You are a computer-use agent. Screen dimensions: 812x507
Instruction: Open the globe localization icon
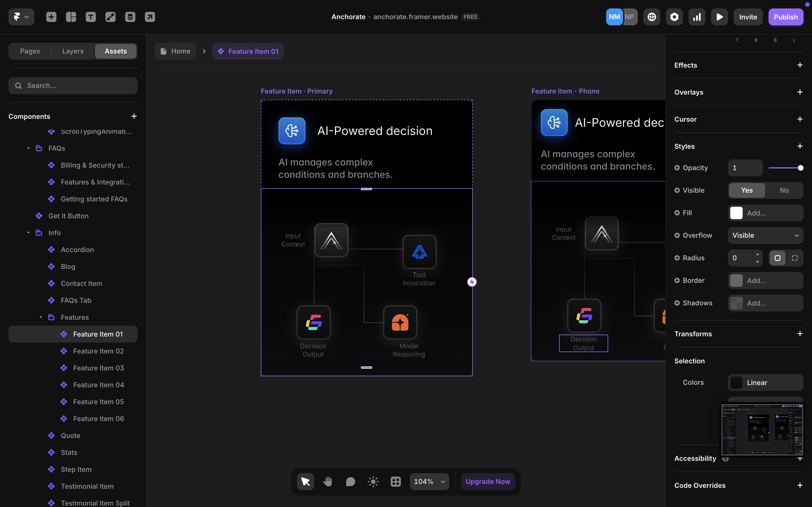tap(652, 17)
